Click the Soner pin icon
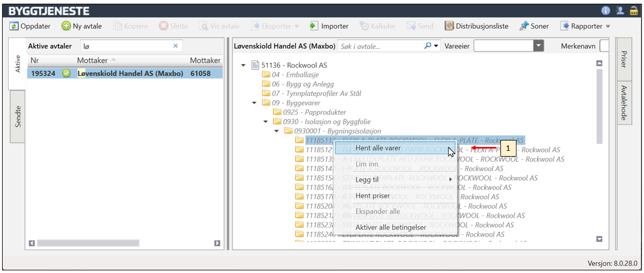This screenshot has width=644, height=273. 523,26
